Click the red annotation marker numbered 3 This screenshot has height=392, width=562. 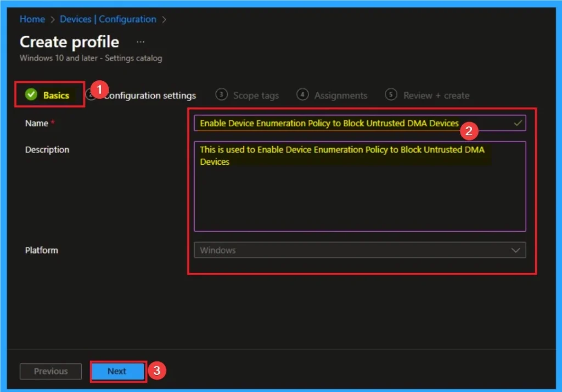click(x=156, y=371)
